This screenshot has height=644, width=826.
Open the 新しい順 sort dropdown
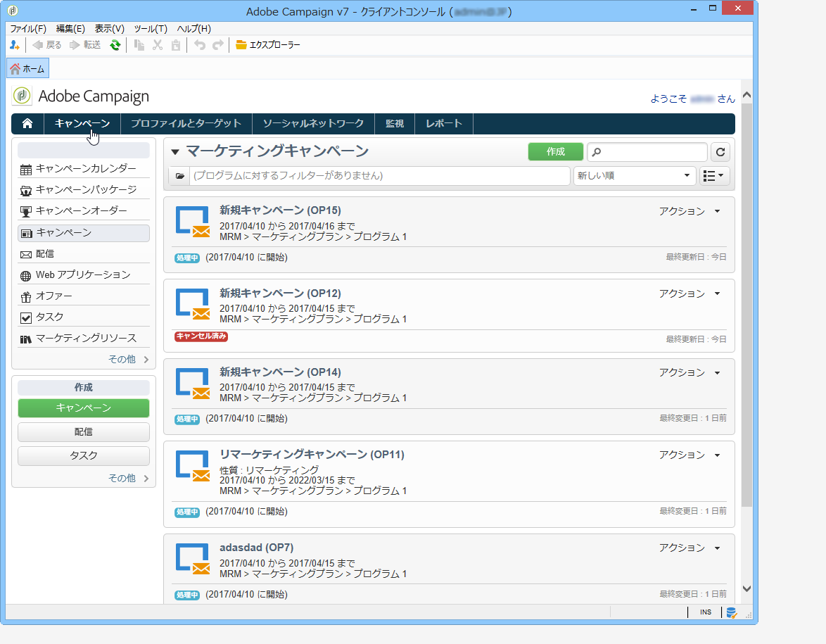634,176
